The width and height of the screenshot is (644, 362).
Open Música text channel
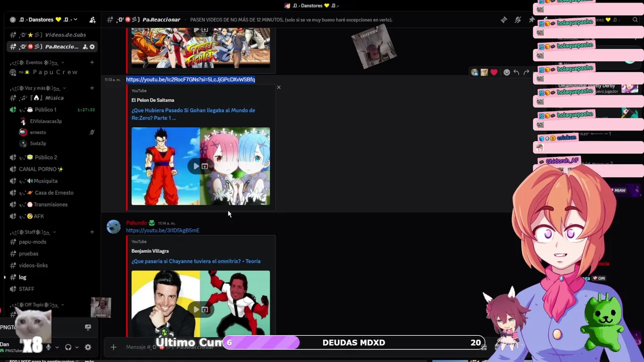[x=53, y=98]
